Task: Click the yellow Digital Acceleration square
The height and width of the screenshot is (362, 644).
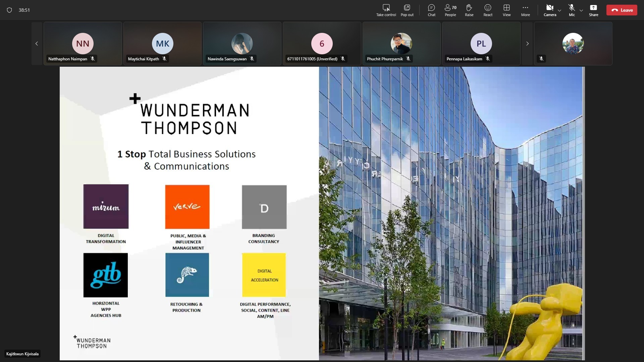Action: pyautogui.click(x=264, y=275)
